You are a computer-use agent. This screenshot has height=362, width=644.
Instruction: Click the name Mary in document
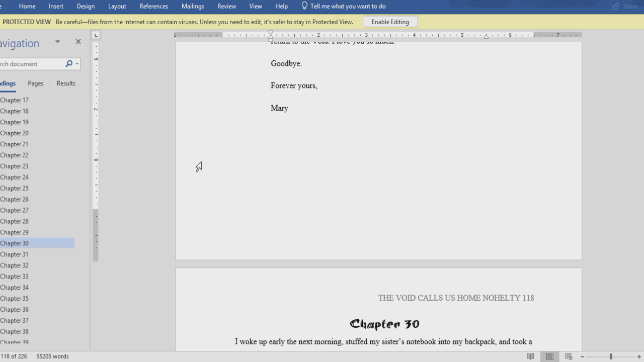279,108
